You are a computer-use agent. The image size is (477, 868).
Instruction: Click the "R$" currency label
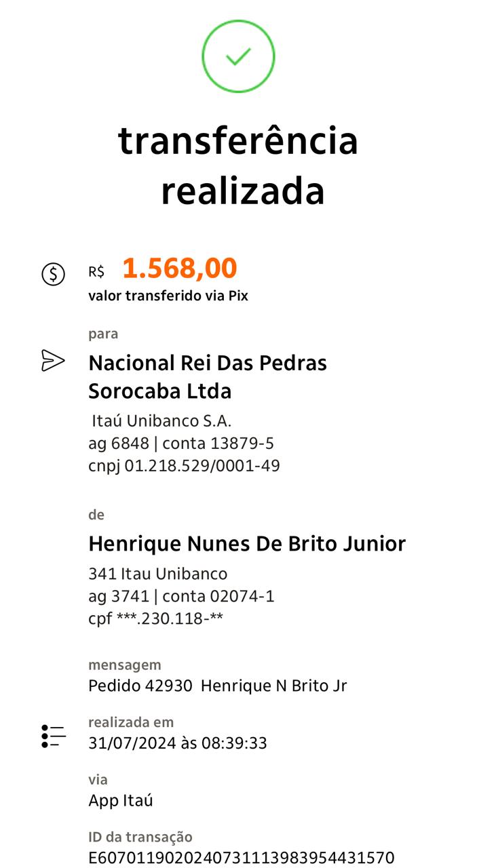click(96, 273)
